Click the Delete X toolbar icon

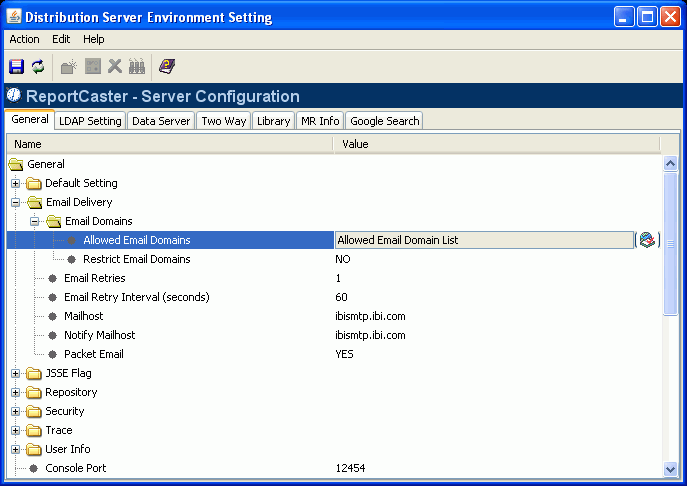pyautogui.click(x=115, y=67)
